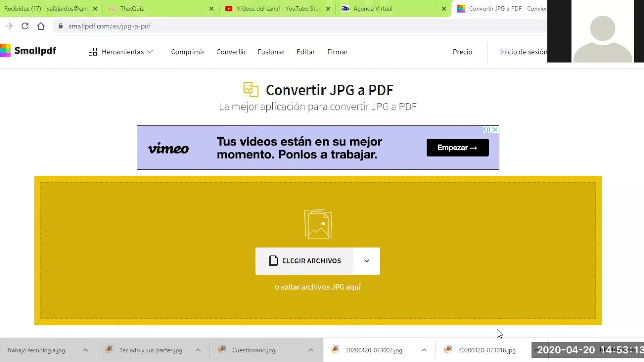Image resolution: width=644 pixels, height=362 pixels.
Task: Open the Comprimir menu item
Action: pyautogui.click(x=188, y=52)
